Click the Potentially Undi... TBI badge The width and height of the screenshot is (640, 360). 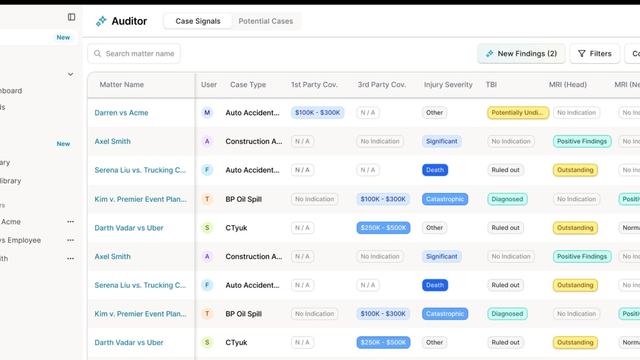[x=518, y=113]
